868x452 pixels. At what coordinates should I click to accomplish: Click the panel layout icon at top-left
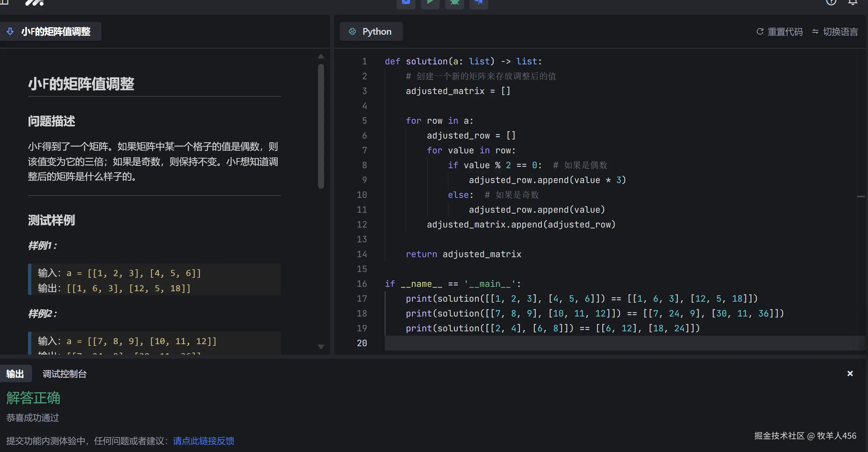pos(4,2)
